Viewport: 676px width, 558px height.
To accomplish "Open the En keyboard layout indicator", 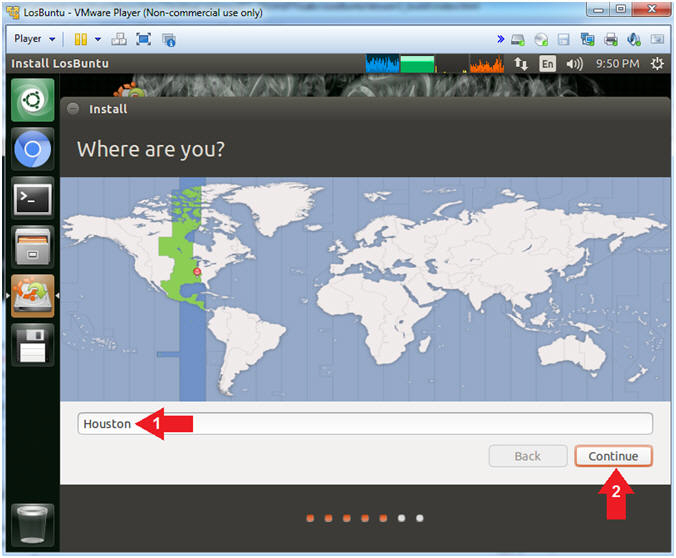I will click(x=548, y=64).
